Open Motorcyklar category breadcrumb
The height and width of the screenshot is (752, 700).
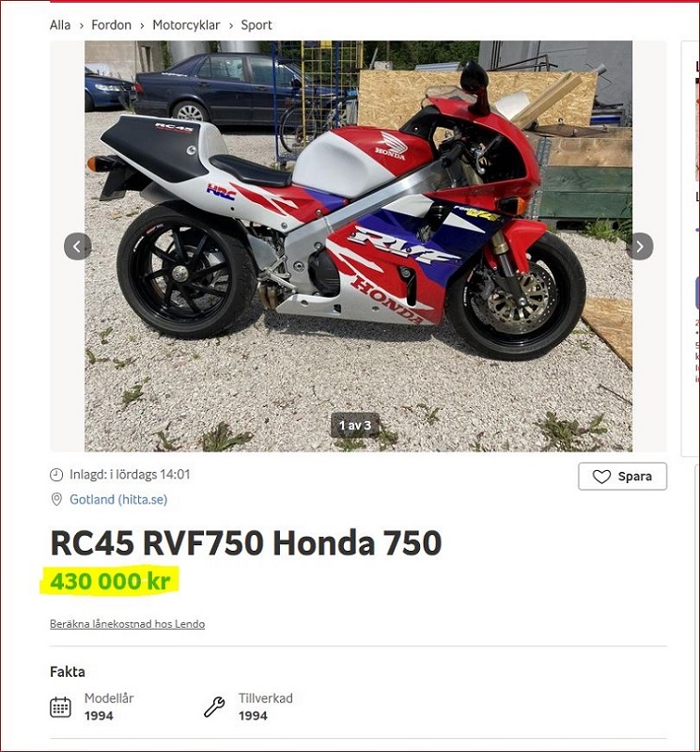pos(186,25)
